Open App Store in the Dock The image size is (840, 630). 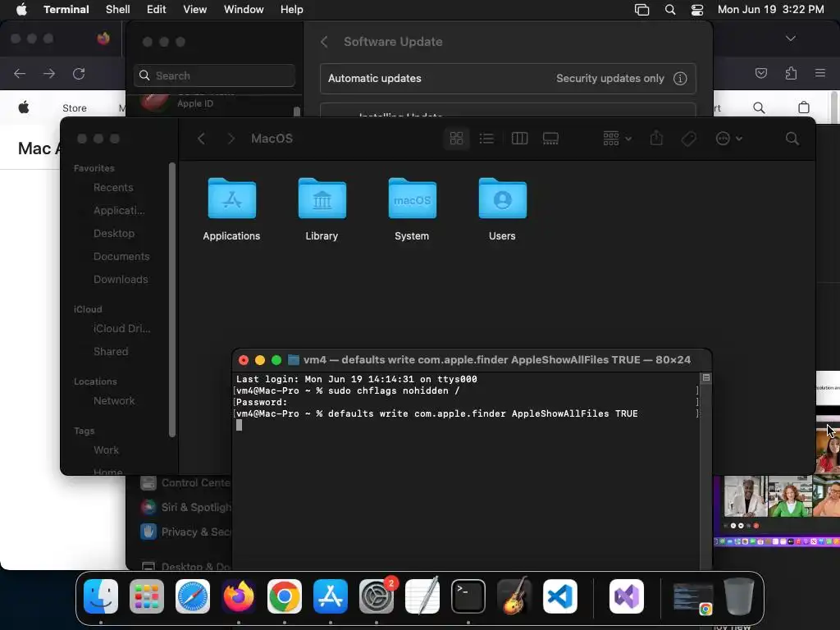click(x=331, y=596)
